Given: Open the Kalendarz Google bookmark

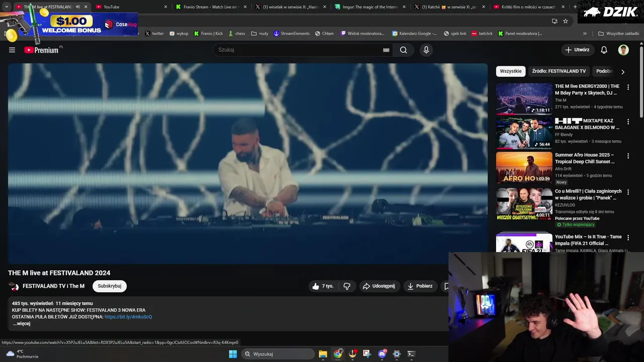Looking at the screenshot, I should click(x=415, y=34).
